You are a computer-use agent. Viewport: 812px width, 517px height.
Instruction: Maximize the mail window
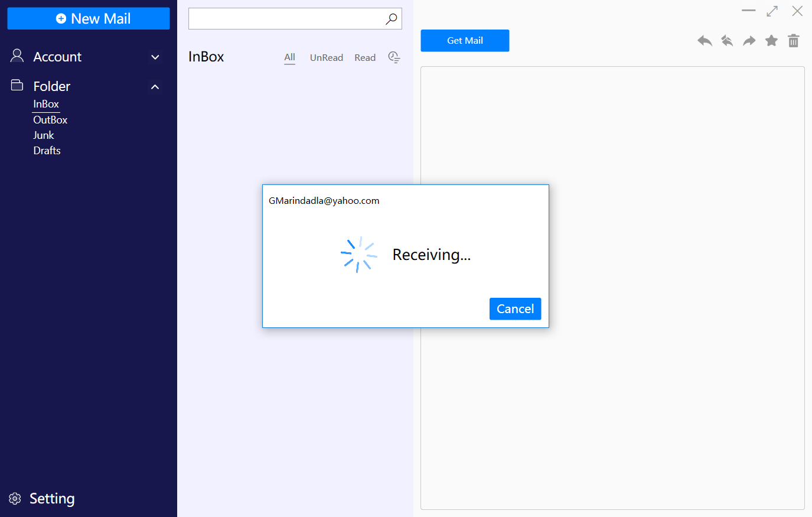point(772,11)
